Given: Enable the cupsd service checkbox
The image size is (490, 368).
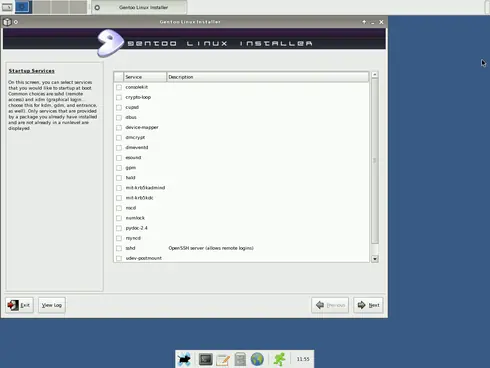Looking at the screenshot, I should [119, 107].
